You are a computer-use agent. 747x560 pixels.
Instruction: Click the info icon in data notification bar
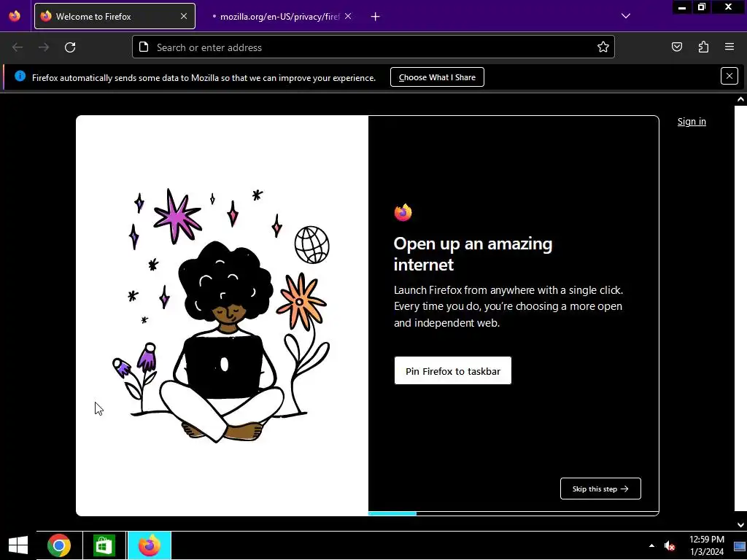20,76
